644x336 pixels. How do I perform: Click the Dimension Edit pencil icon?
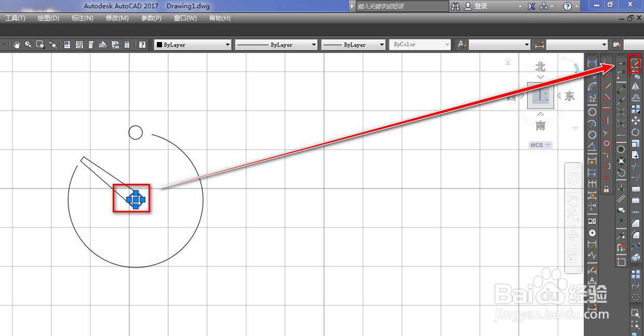tap(592, 270)
